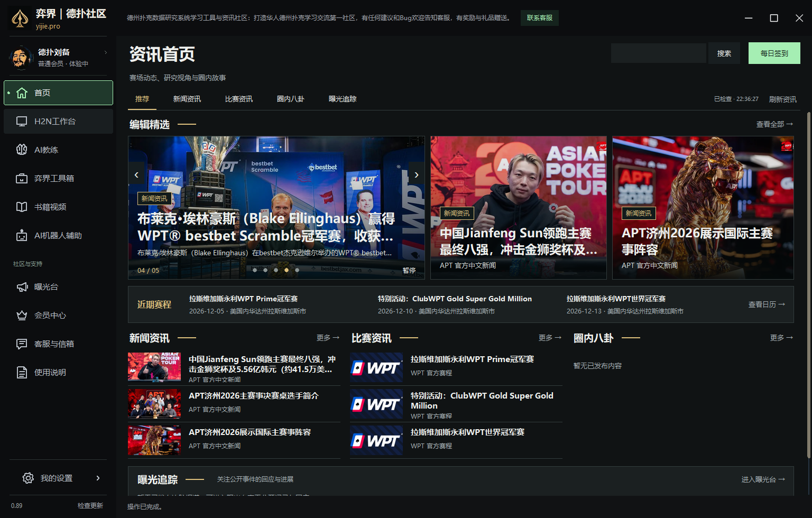Image resolution: width=812 pixels, height=518 pixels.
Task: Open the 首页 home icon in sidebar
Action: 22,93
